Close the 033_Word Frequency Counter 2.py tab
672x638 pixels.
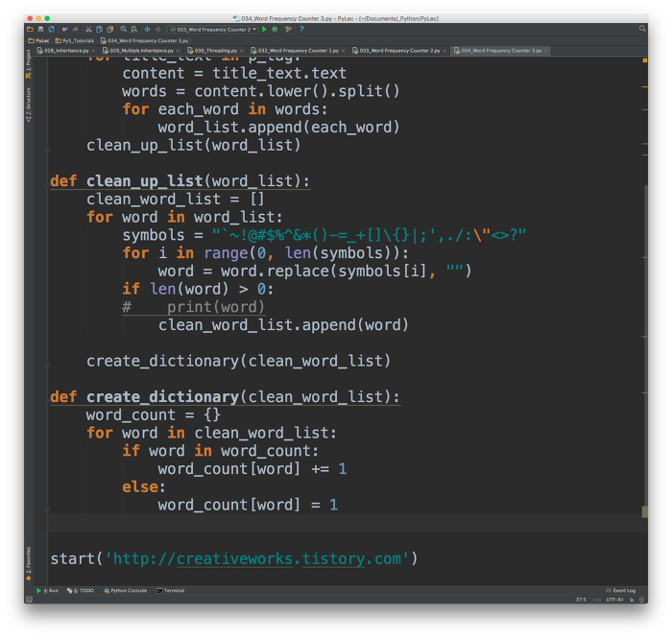444,51
